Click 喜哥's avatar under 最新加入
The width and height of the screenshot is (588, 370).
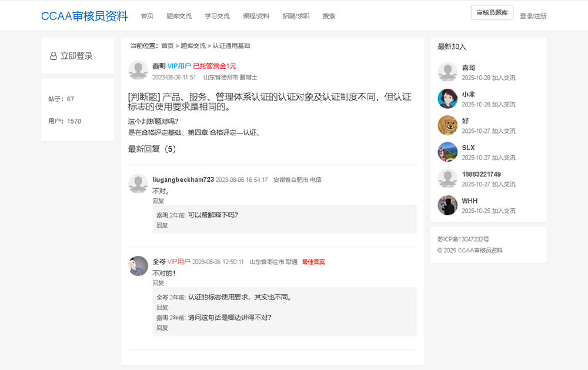coord(447,72)
